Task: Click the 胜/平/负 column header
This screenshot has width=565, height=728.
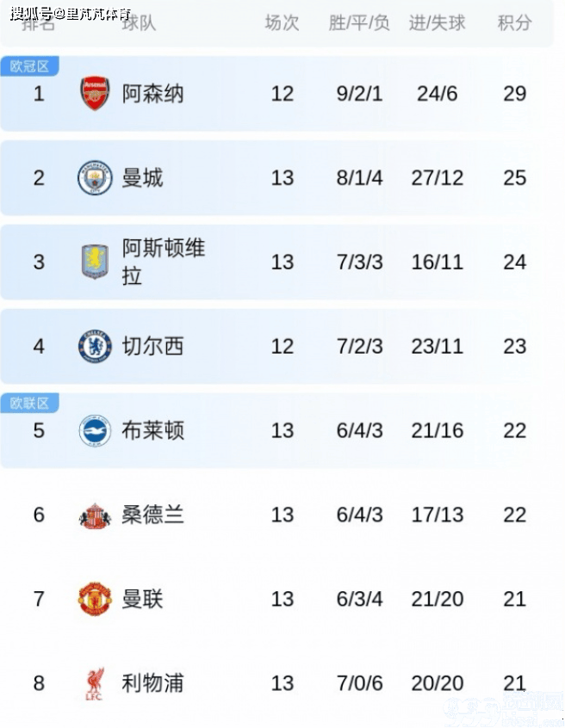Action: pos(359,23)
